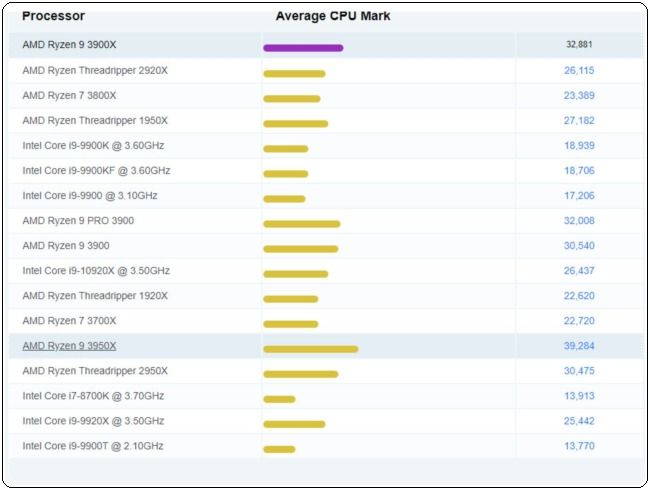Click the 26,437 score value

[x=579, y=271]
